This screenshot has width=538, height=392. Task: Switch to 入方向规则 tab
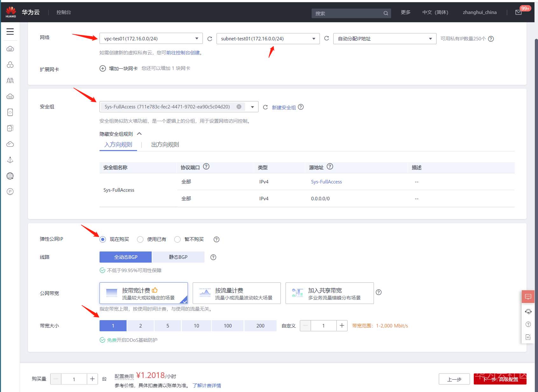coord(118,145)
